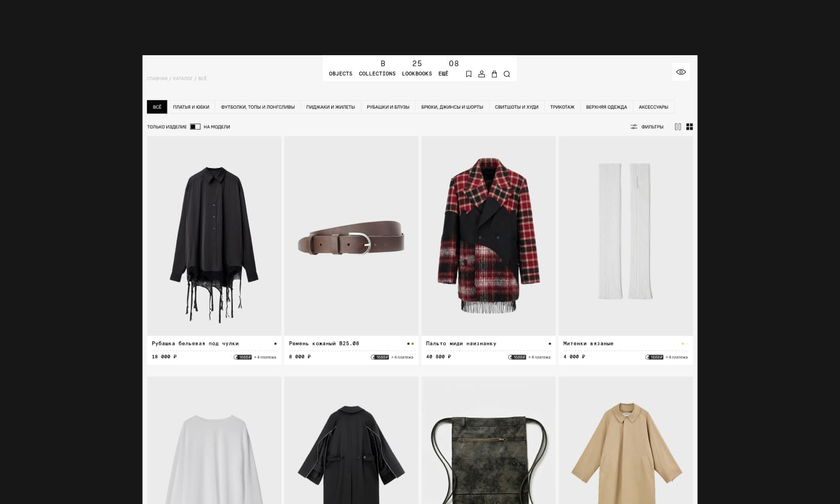Click the 8 000 ₽ price
Image resolution: width=840 pixels, height=504 pixels.
tap(300, 357)
